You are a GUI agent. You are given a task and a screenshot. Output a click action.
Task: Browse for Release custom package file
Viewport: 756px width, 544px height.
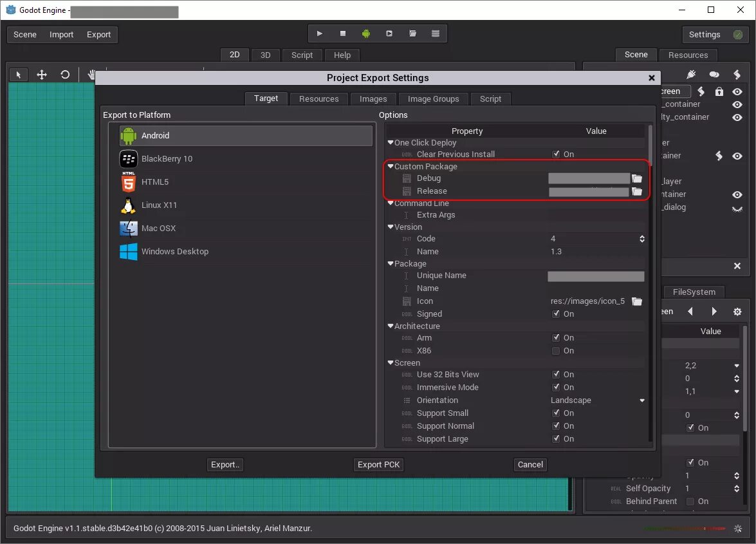click(637, 191)
